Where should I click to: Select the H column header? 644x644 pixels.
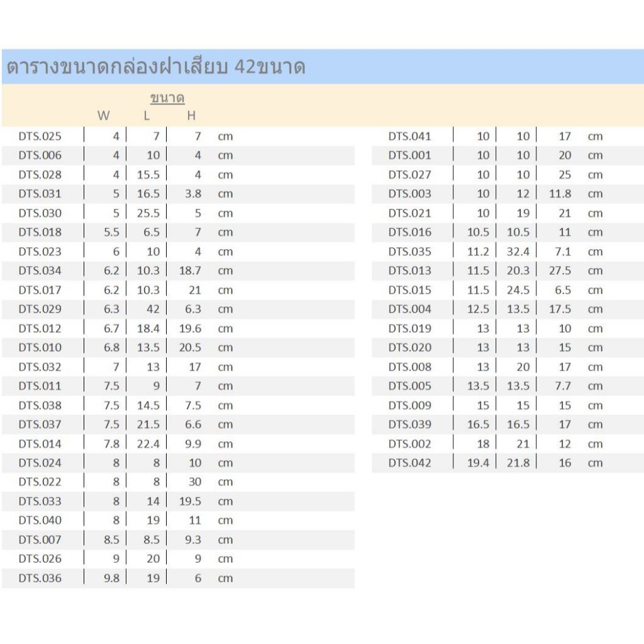click(191, 116)
